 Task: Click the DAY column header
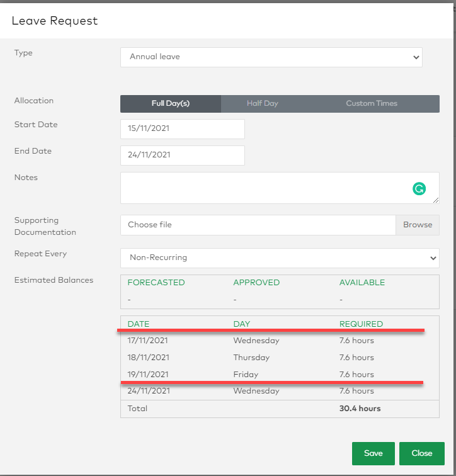pos(242,324)
